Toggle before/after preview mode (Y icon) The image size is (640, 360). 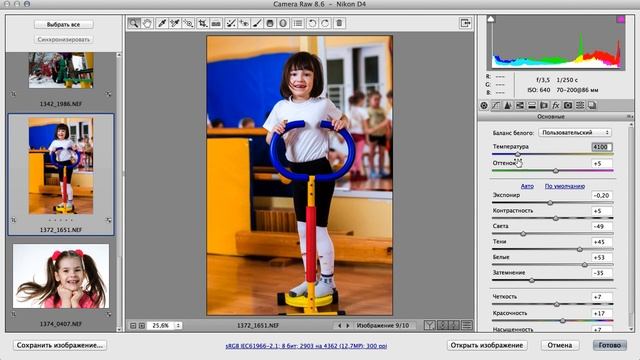point(429,325)
